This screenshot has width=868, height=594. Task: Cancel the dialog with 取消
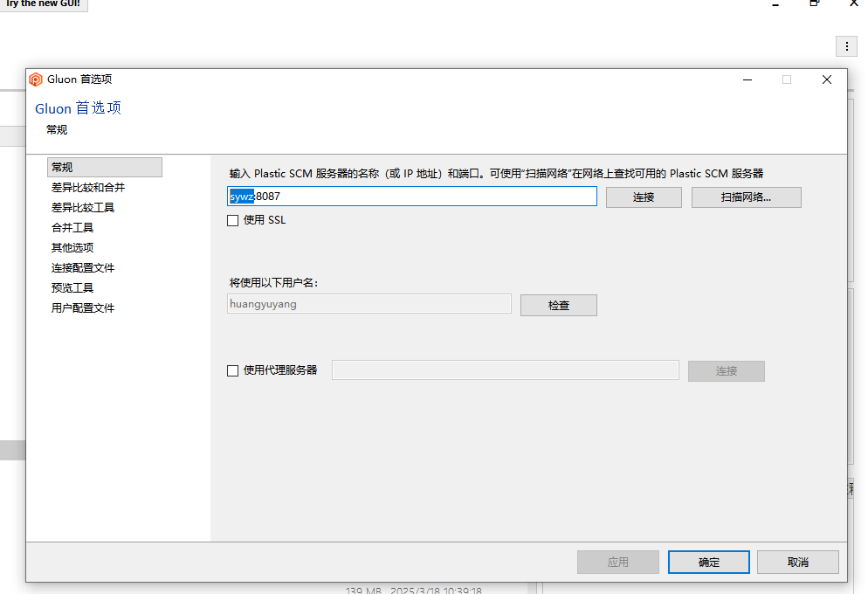coord(797,562)
